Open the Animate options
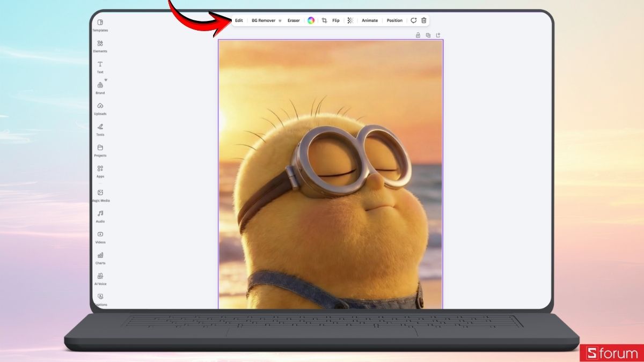The height and width of the screenshot is (362, 644). [369, 20]
